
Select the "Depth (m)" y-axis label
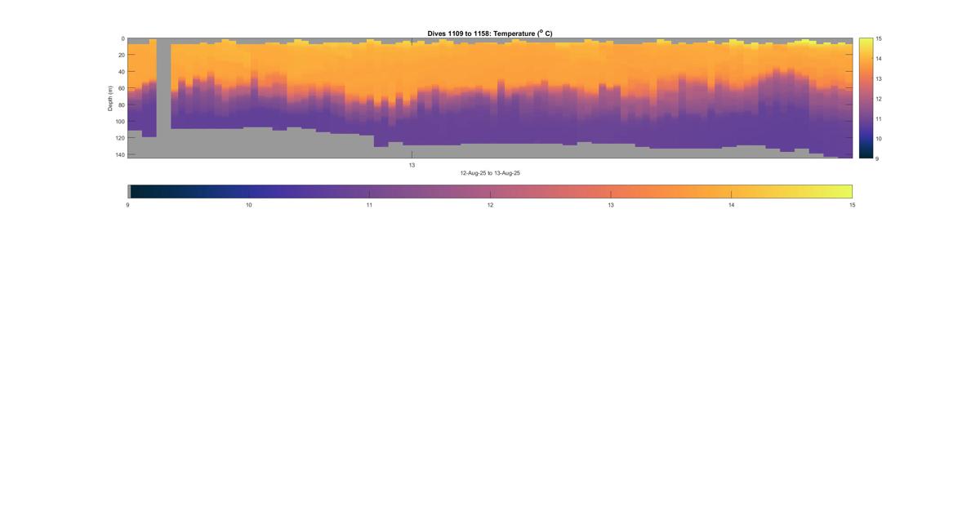(109, 98)
